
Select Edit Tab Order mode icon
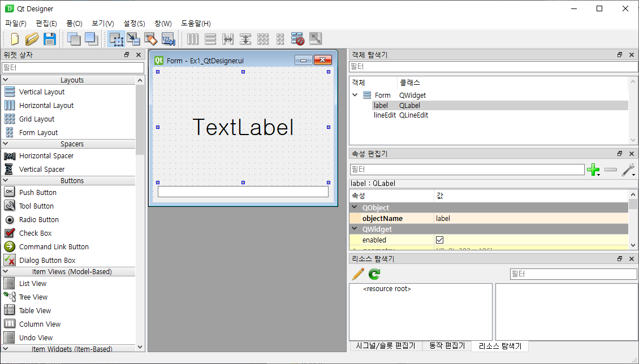coord(168,39)
